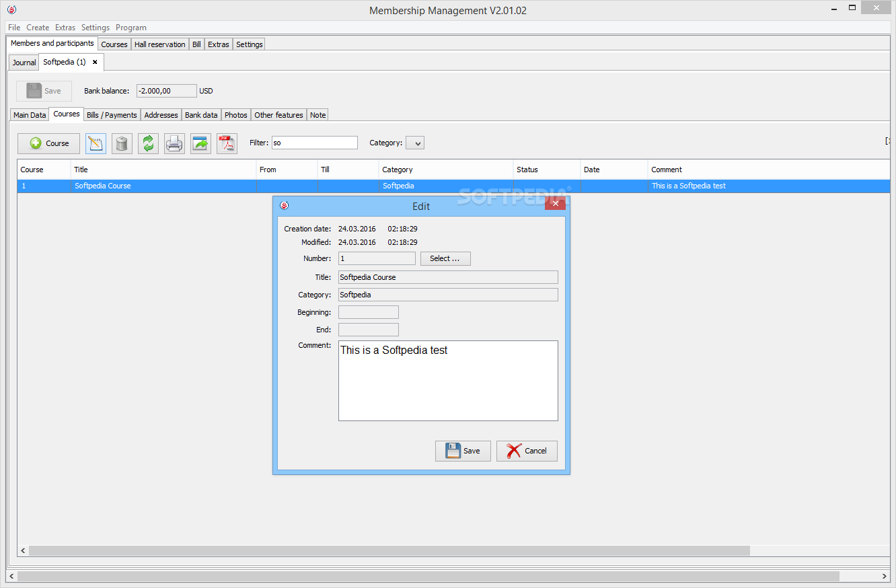
Task: Open the Extras tab beside Bill
Action: (x=219, y=44)
